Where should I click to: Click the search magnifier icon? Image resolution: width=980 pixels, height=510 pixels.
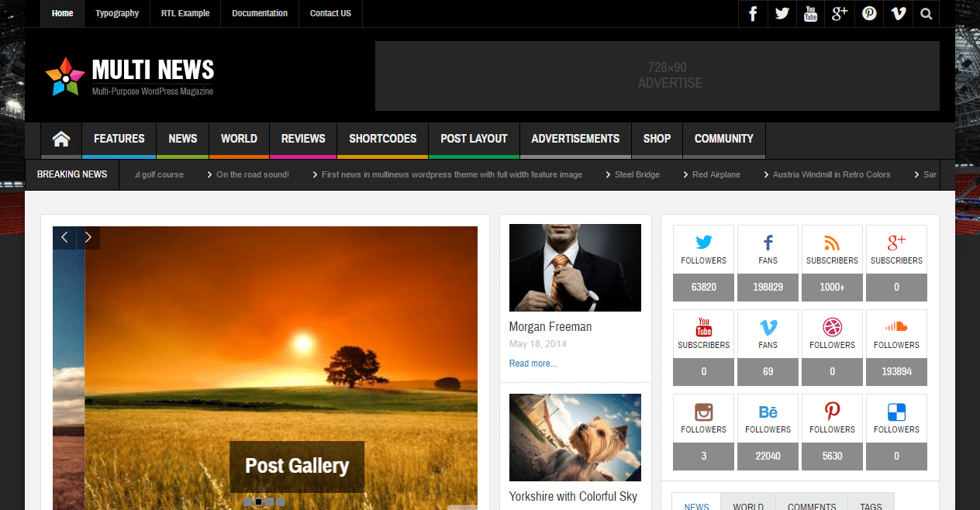[927, 13]
